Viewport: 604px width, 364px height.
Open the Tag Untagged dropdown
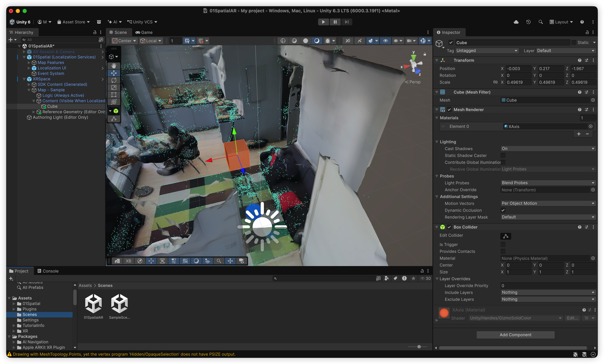pos(487,51)
